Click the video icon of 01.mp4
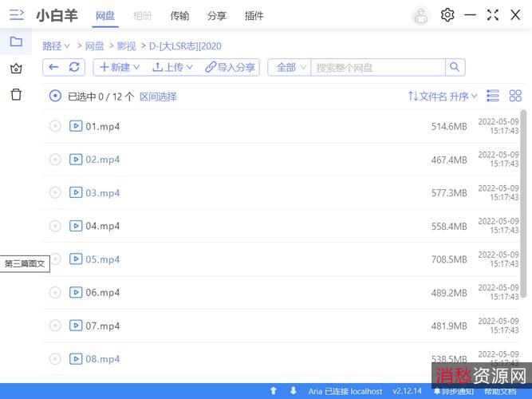The height and width of the screenshot is (399, 532). (x=76, y=126)
